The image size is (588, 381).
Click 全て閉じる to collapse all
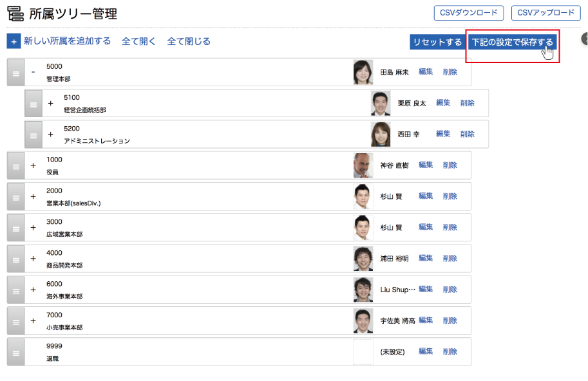[189, 41]
